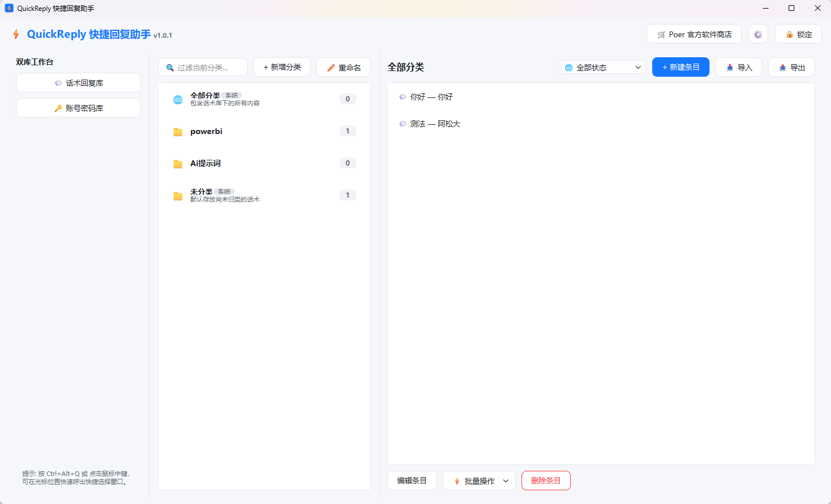Click the red 删除条目 button
Image resolution: width=831 pixels, height=504 pixels.
pos(546,481)
